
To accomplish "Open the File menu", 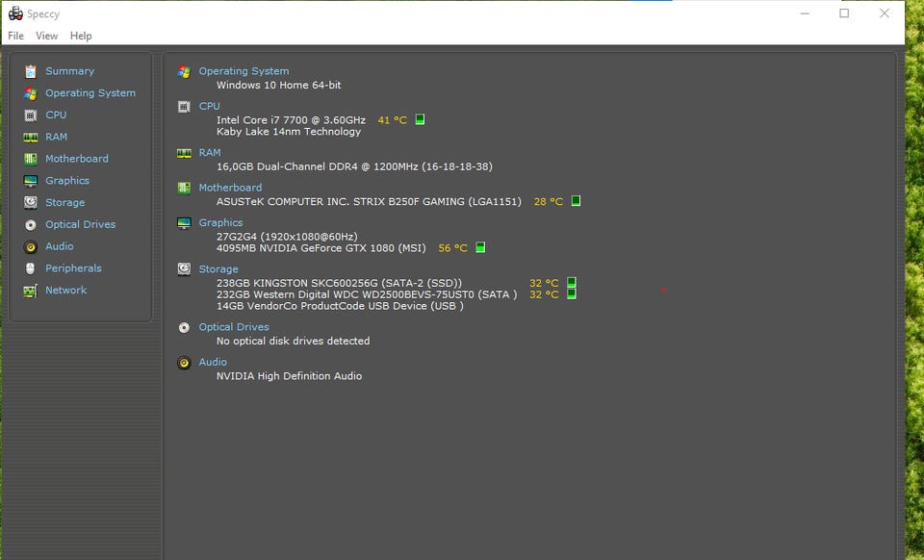I will (x=16, y=36).
